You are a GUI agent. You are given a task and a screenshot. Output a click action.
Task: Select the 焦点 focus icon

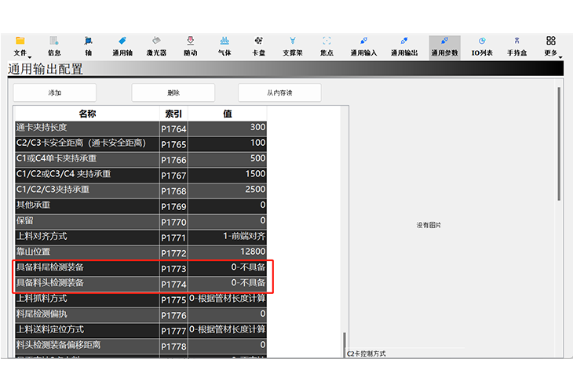pos(327,45)
